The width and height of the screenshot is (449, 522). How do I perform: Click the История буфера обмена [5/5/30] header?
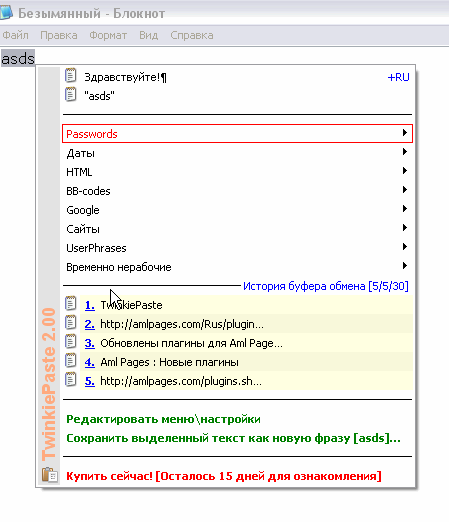tap(326, 286)
